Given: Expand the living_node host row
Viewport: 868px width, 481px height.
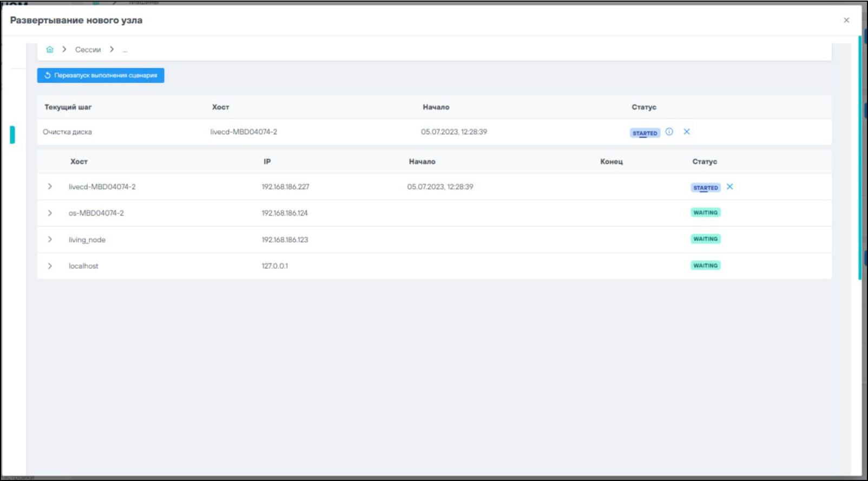Looking at the screenshot, I should click(x=50, y=239).
